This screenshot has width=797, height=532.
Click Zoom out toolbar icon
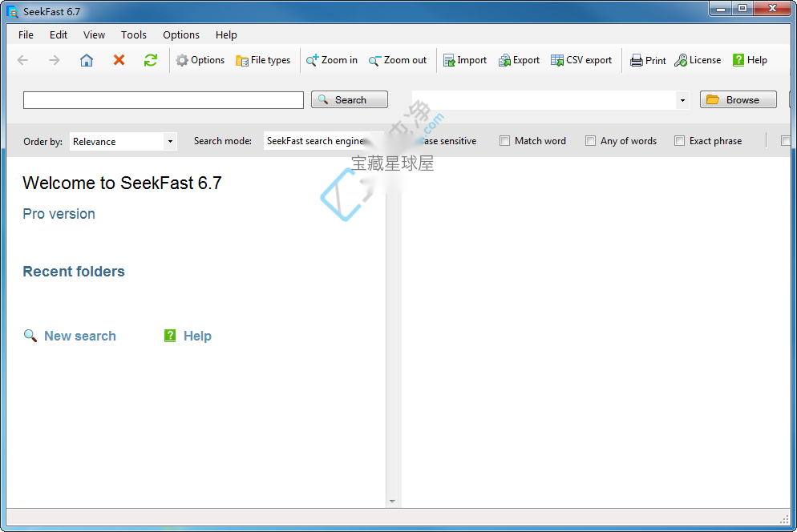pos(398,60)
